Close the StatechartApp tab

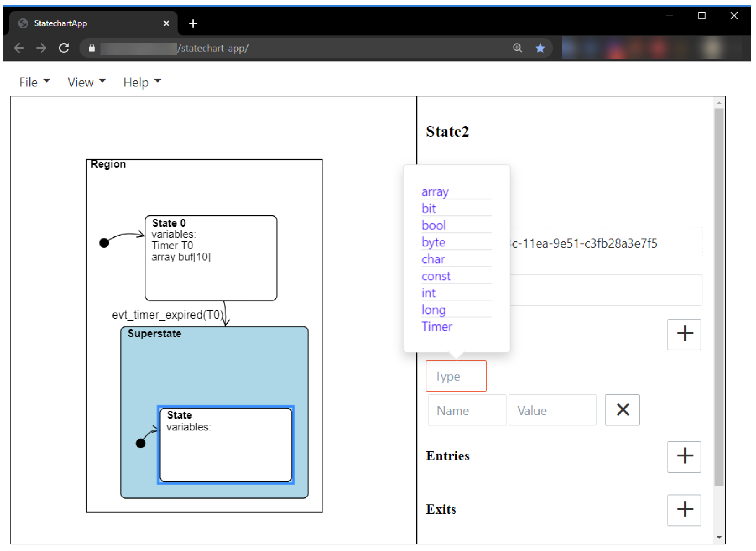166,24
